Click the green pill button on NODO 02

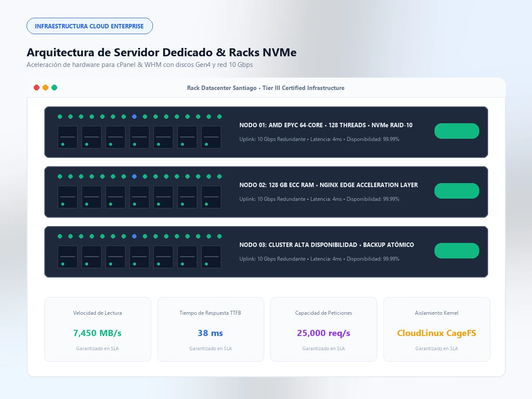457,191
